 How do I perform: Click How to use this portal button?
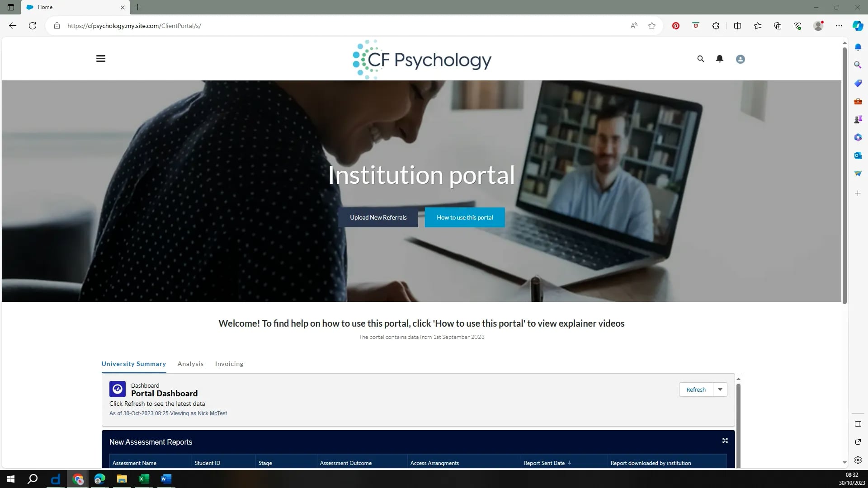pyautogui.click(x=464, y=217)
